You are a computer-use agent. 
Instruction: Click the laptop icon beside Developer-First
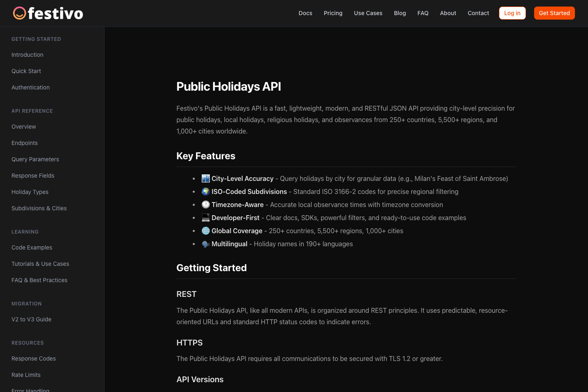pos(205,218)
